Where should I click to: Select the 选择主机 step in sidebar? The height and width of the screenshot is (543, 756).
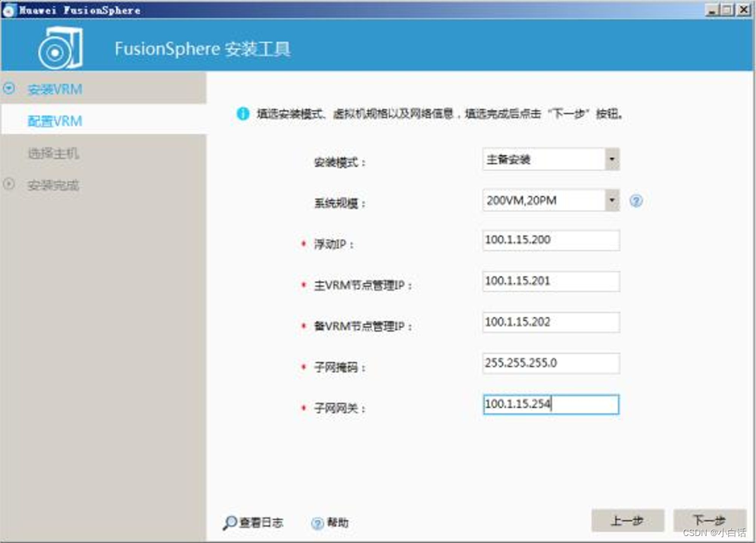pyautogui.click(x=53, y=154)
